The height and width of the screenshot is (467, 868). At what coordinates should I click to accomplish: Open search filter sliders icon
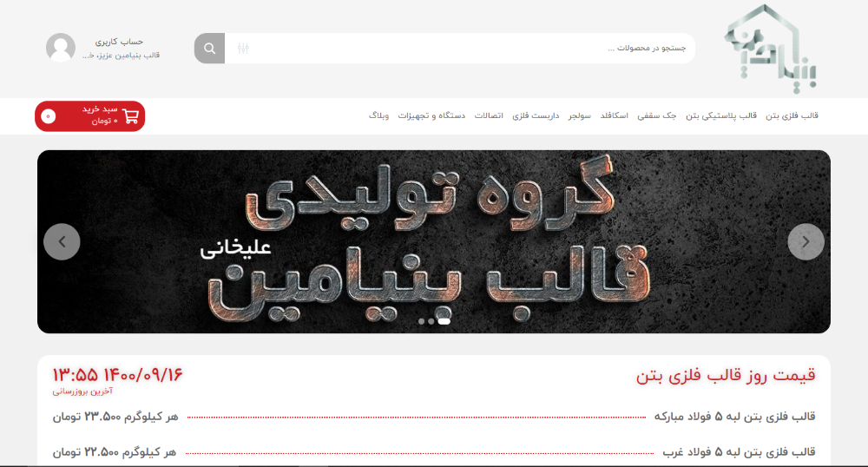(x=243, y=48)
